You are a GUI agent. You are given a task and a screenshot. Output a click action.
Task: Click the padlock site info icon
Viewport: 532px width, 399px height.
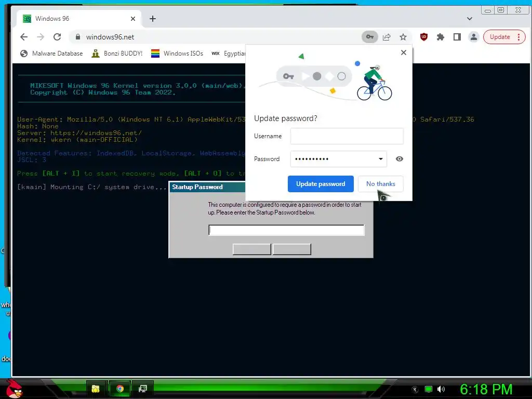[x=78, y=37]
